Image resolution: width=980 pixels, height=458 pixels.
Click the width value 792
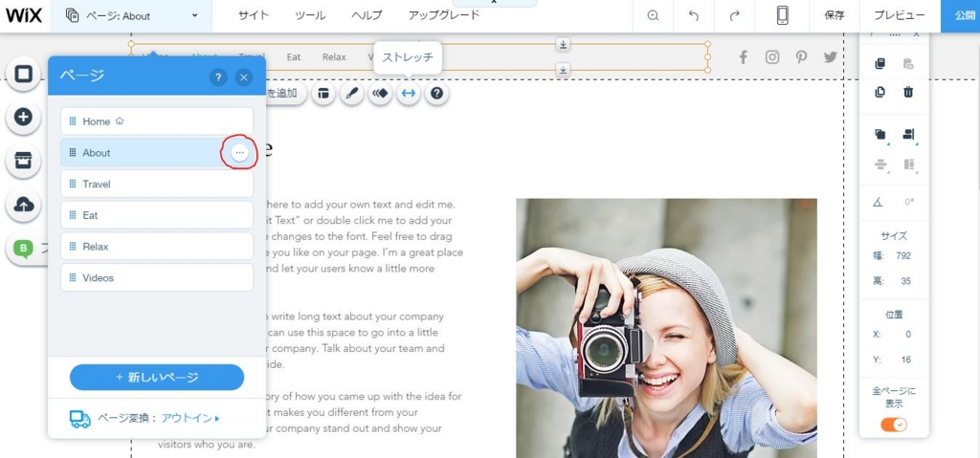(x=903, y=255)
